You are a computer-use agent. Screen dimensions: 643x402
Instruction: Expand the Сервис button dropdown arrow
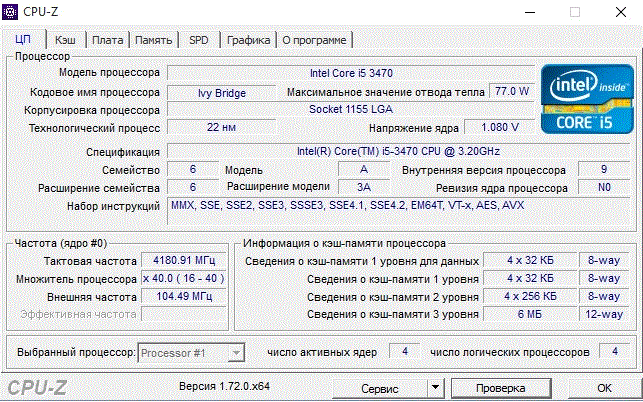click(x=436, y=388)
